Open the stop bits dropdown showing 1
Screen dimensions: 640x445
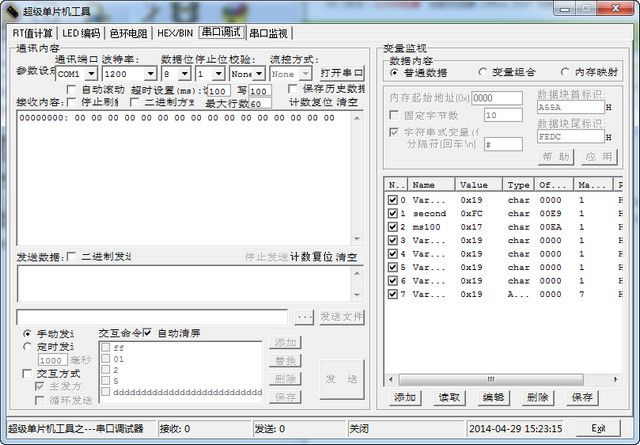click(x=218, y=74)
